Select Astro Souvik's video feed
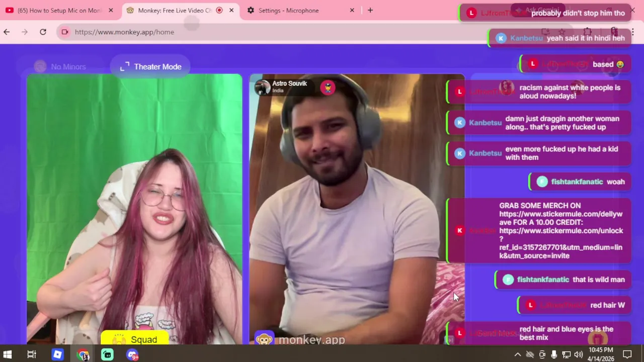644x362 pixels. (x=357, y=209)
